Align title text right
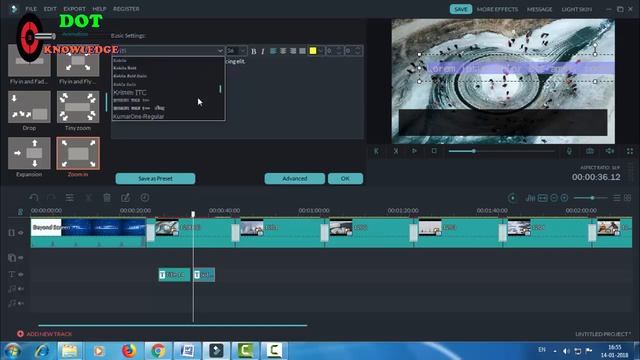 coord(293,51)
